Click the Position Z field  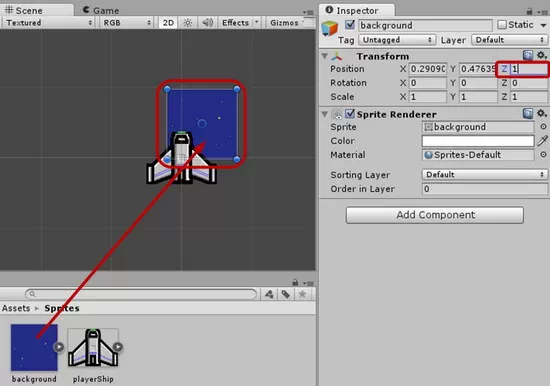(529, 69)
